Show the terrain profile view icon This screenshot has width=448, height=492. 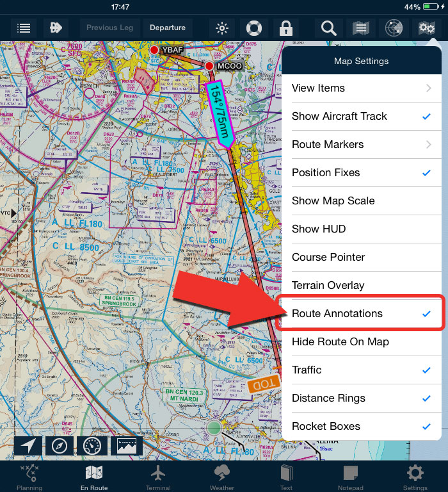pyautogui.click(x=127, y=446)
